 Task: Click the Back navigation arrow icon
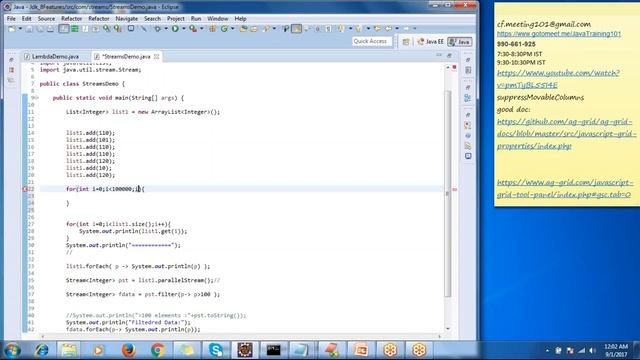click(389, 29)
